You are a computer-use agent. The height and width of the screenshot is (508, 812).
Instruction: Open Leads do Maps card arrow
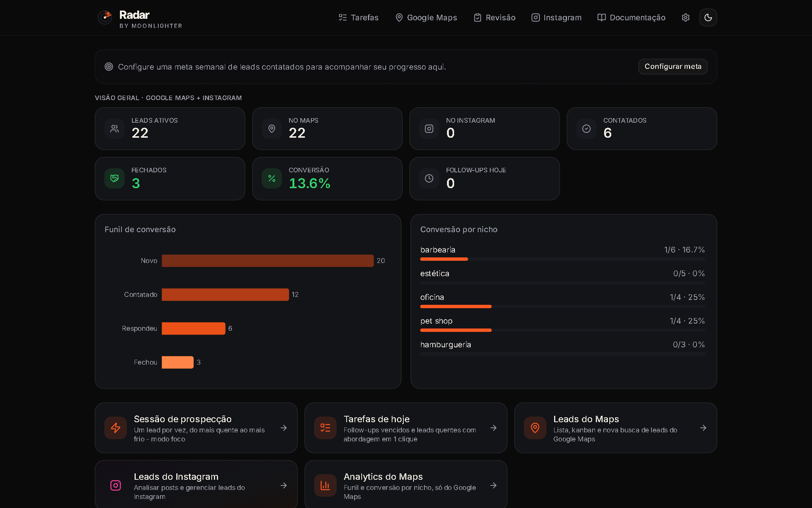coord(703,428)
